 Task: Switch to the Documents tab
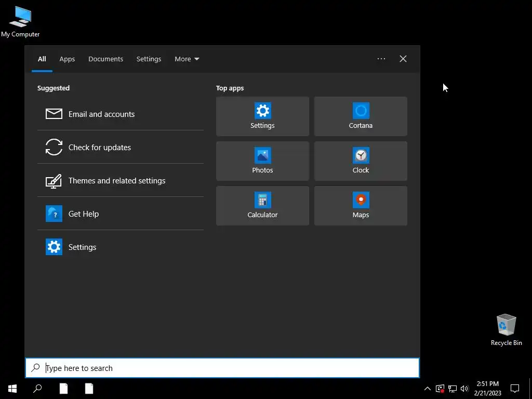(106, 59)
